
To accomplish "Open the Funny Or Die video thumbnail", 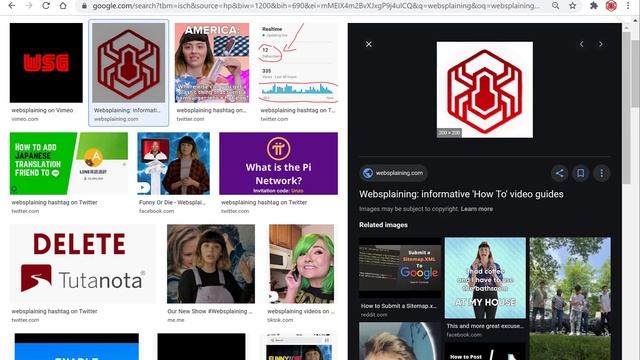I will [x=173, y=163].
